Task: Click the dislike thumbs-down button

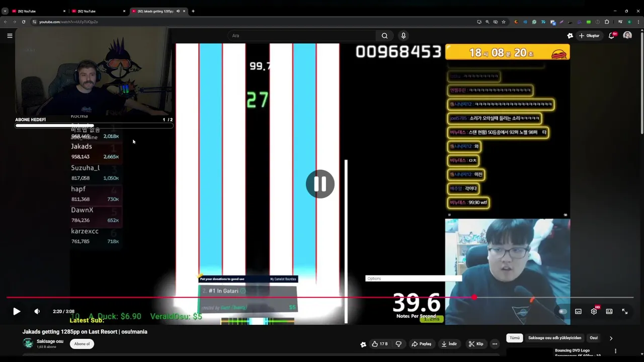Action: pyautogui.click(x=398, y=344)
